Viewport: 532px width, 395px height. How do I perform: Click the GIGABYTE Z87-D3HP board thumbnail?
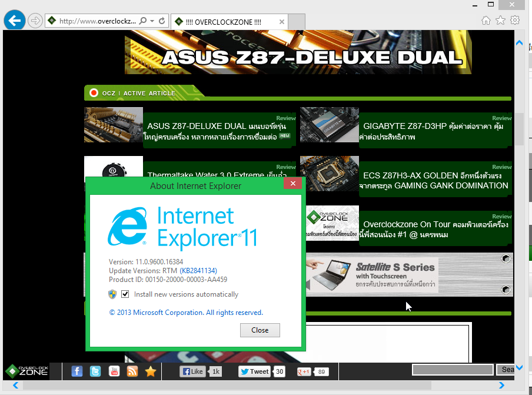[x=330, y=125]
